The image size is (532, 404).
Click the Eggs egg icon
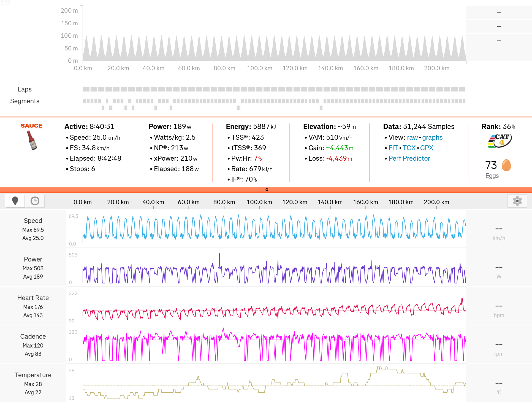tap(506, 165)
